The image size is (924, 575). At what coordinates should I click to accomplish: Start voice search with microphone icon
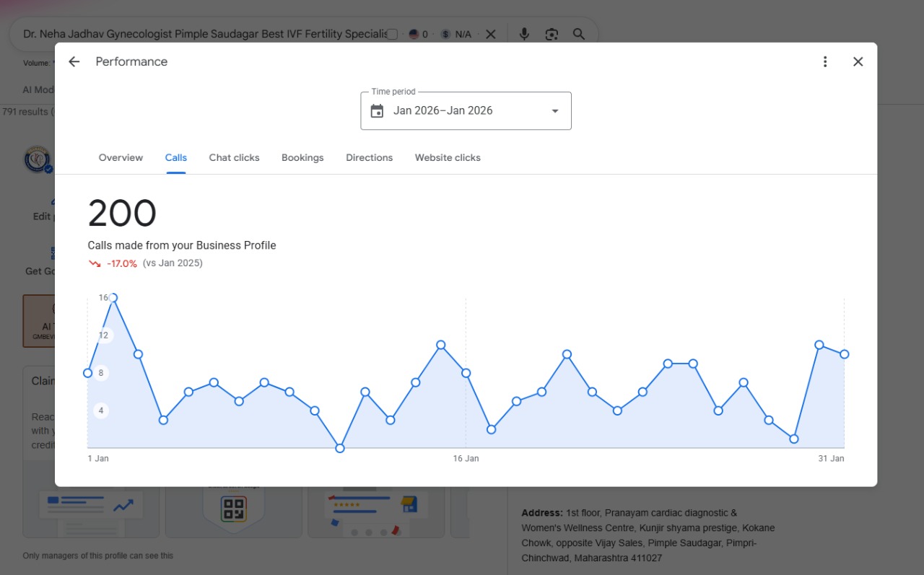coord(524,34)
